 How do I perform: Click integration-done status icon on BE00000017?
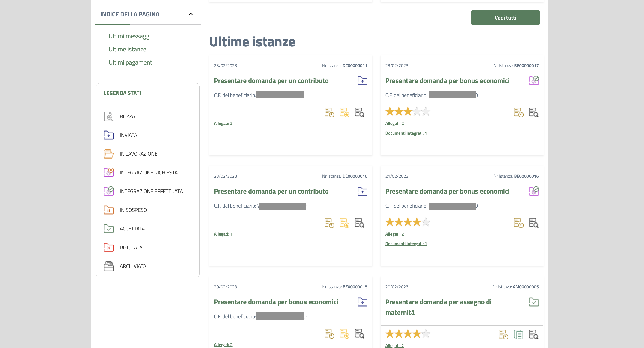(533, 80)
